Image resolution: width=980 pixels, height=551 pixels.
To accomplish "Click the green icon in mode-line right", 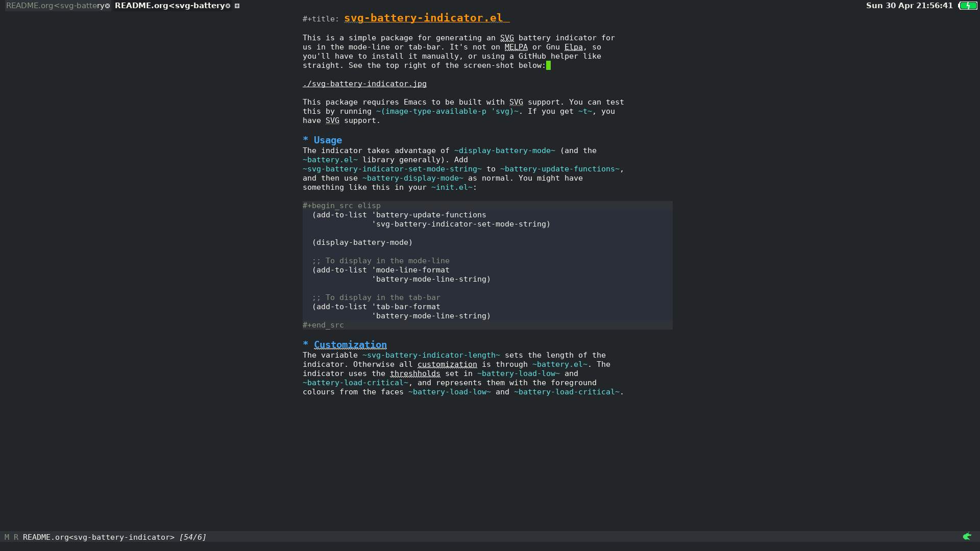I will pos(967,536).
